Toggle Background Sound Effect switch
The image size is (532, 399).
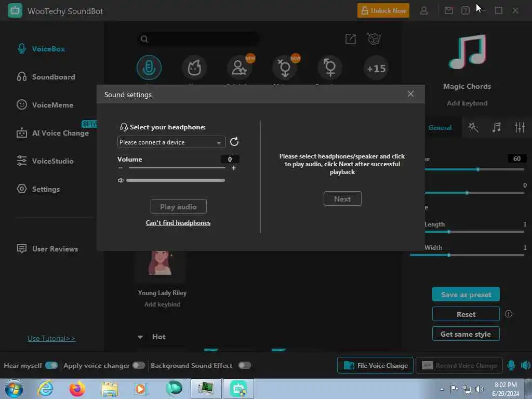[x=245, y=365]
